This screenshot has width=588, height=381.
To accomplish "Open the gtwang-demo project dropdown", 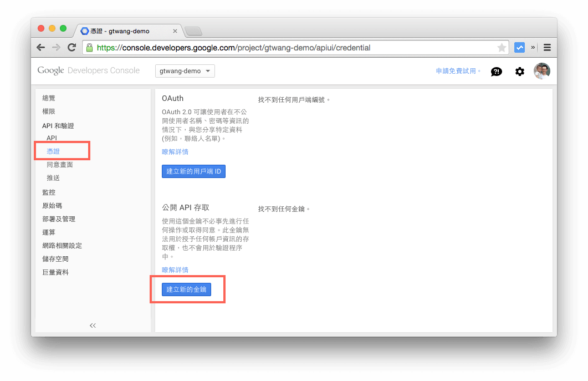I will pyautogui.click(x=185, y=71).
